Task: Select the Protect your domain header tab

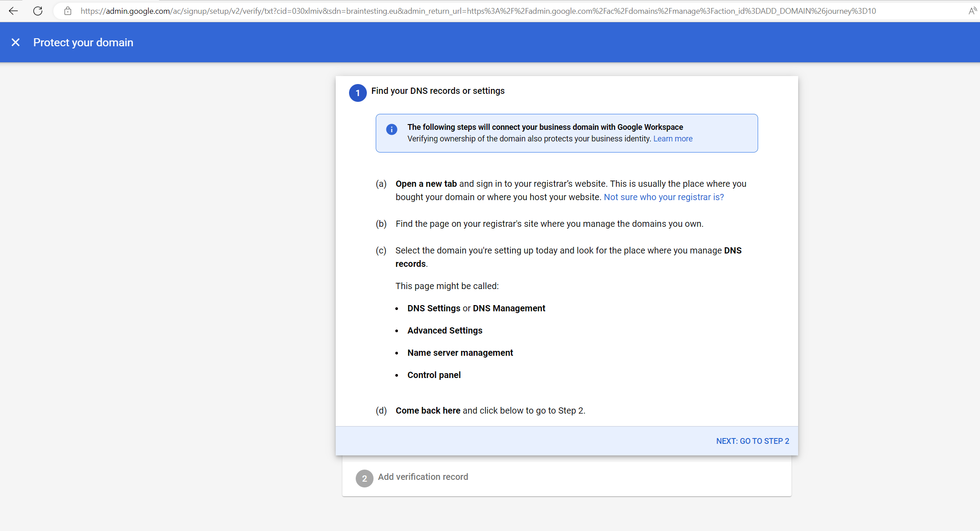Action: click(83, 42)
